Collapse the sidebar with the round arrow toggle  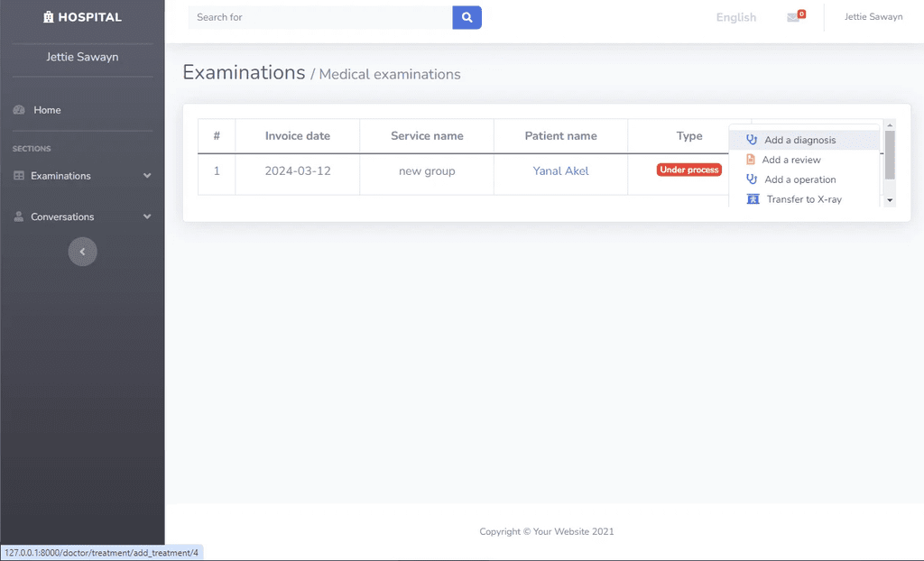[82, 252]
